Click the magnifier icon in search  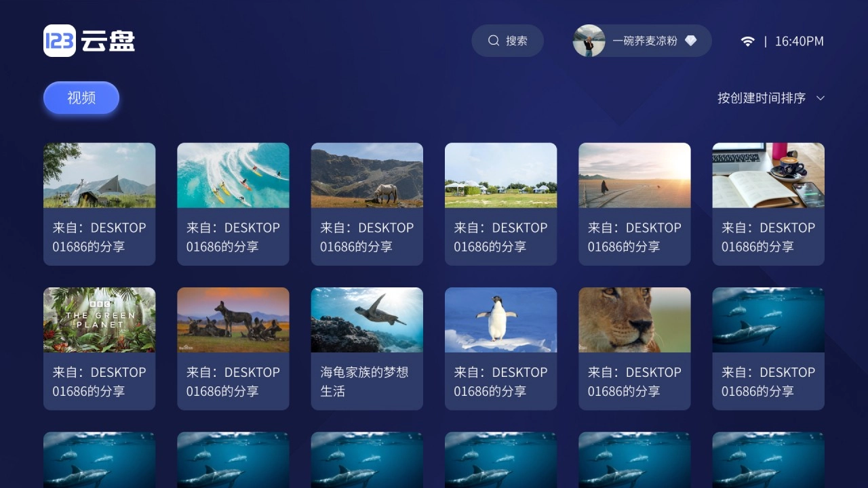(x=494, y=41)
